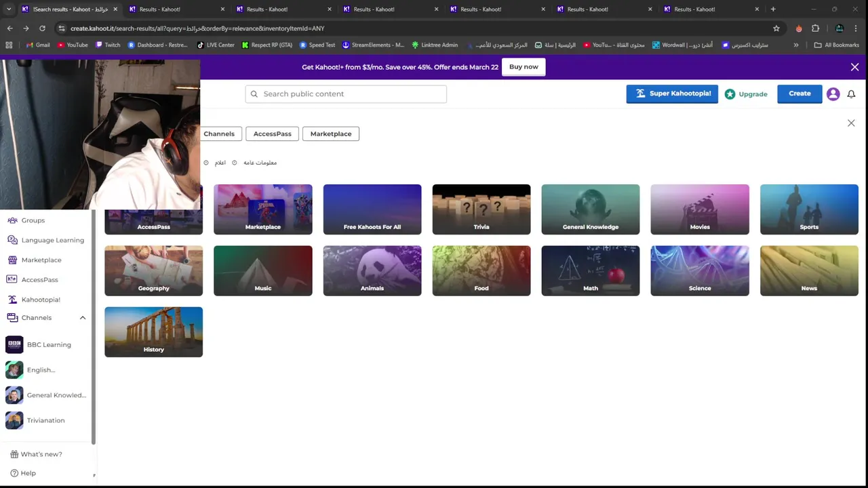Open the Marketplace category card
Screen dimensions: 868x488
(x=263, y=209)
